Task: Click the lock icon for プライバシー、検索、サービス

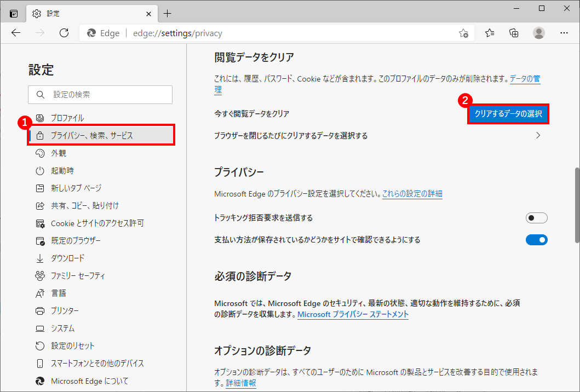Action: pos(39,136)
